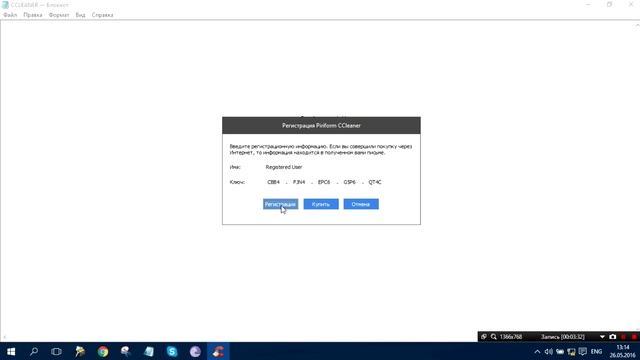This screenshot has width=640, height=360.
Task: Switch to CCleaner in the taskbar
Action: coord(218,351)
